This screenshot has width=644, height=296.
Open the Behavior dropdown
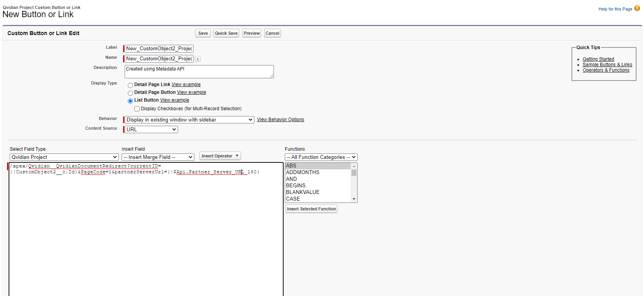tap(189, 120)
